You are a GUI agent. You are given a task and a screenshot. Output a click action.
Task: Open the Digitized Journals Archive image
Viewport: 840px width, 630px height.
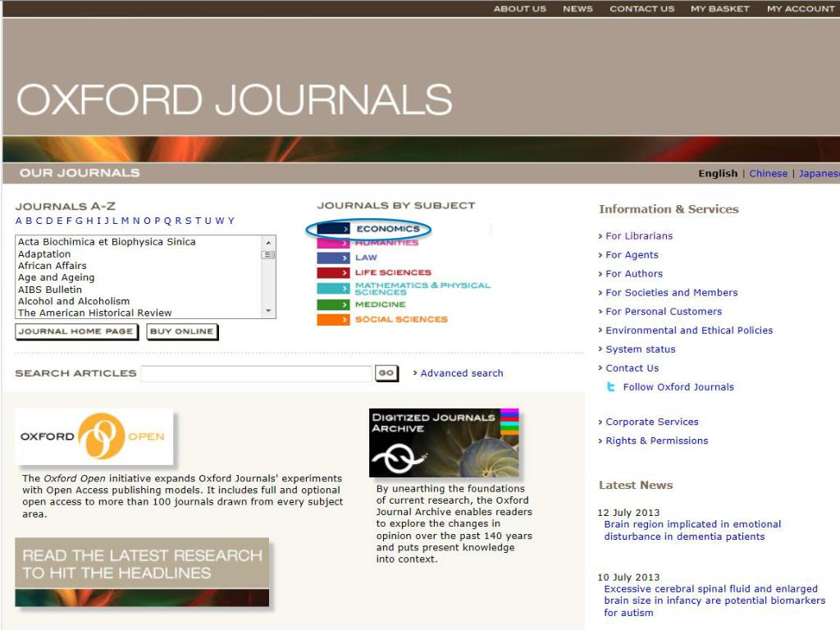pos(444,443)
